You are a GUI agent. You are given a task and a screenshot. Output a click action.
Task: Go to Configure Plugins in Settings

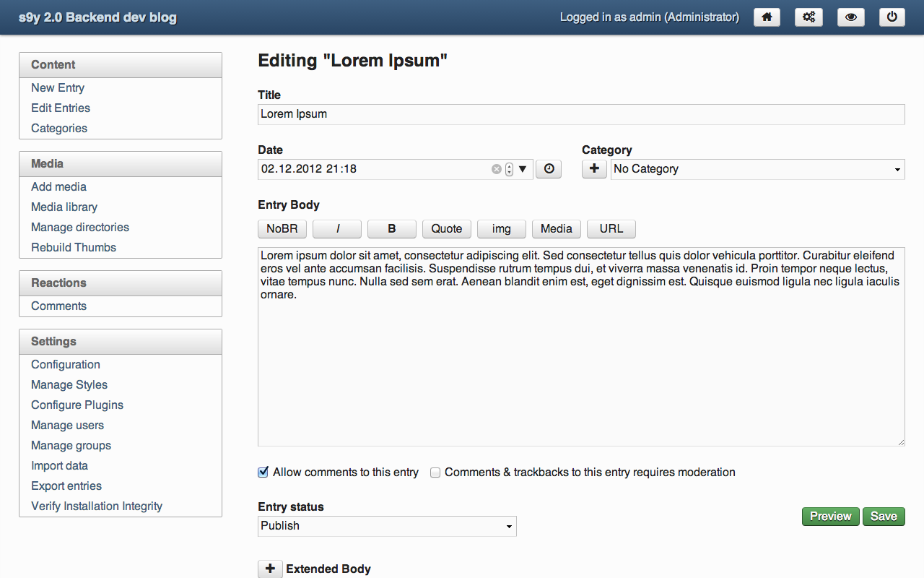[x=77, y=405]
